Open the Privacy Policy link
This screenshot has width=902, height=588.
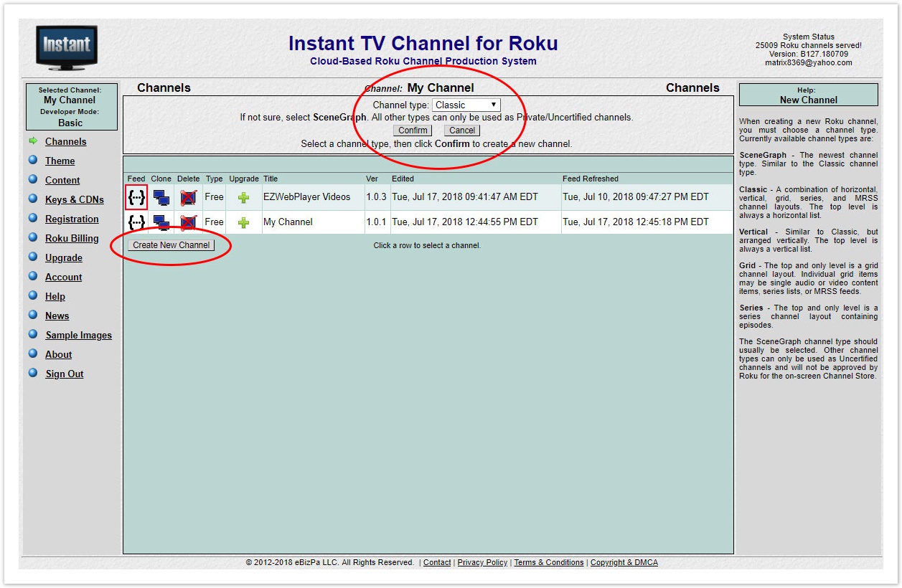[x=482, y=563]
